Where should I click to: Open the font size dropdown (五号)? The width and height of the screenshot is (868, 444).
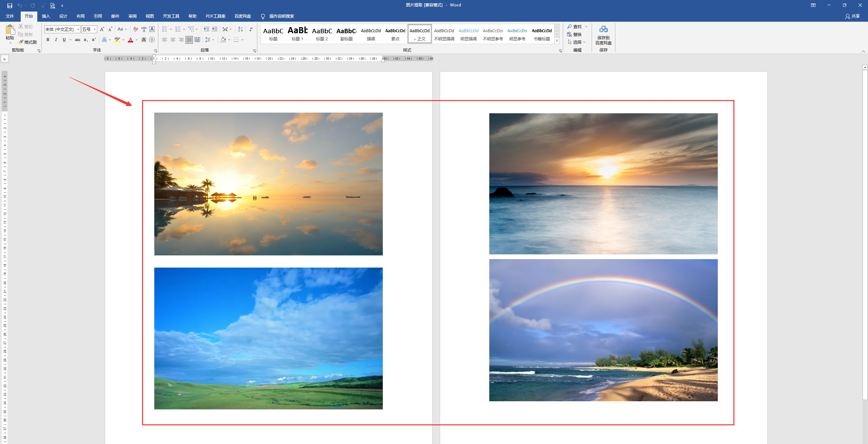click(x=95, y=29)
